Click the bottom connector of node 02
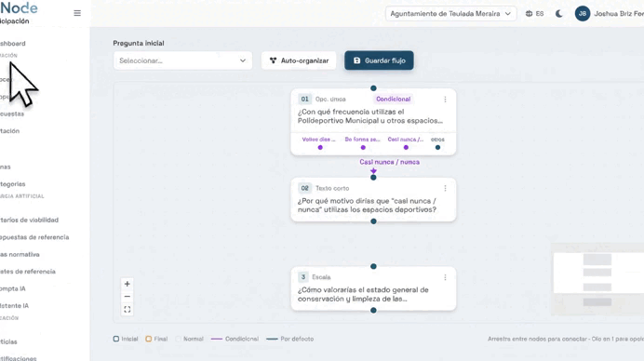 tap(373, 221)
